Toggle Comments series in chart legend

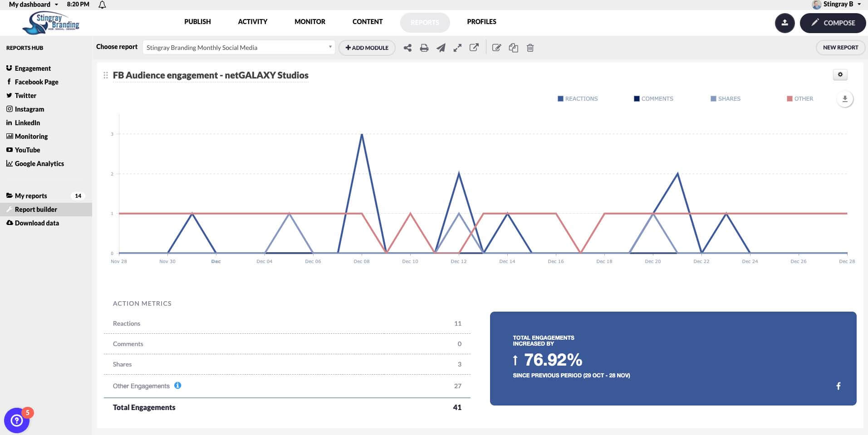coord(653,98)
